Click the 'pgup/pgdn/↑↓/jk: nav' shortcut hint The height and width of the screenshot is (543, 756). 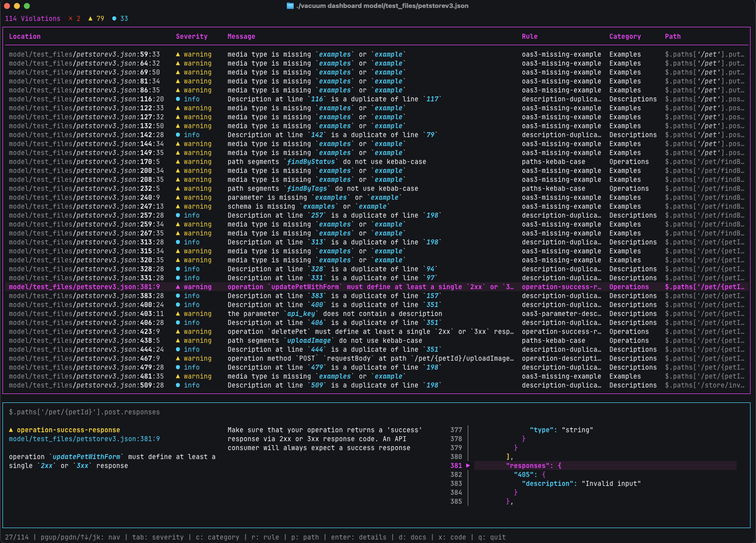(x=81, y=538)
